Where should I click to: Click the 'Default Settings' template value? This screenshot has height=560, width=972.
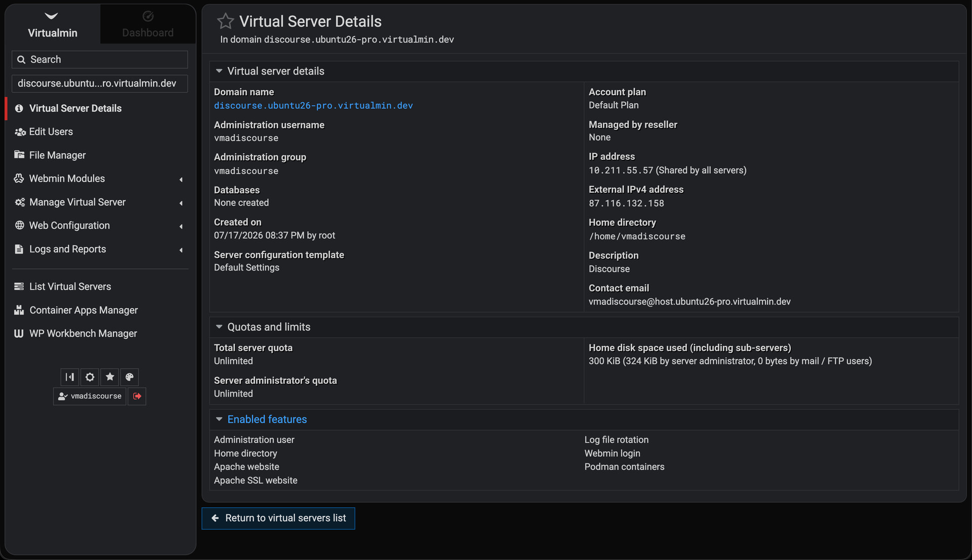coord(247,268)
